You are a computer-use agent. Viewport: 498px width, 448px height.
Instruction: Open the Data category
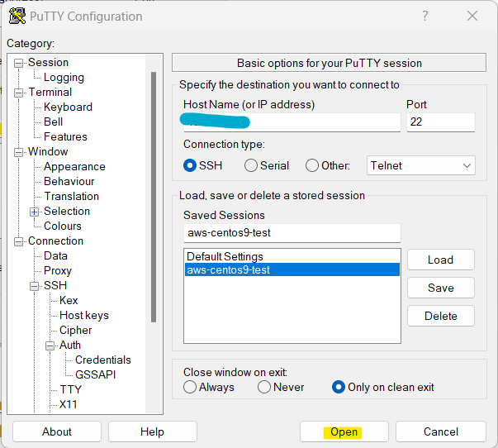tap(55, 256)
